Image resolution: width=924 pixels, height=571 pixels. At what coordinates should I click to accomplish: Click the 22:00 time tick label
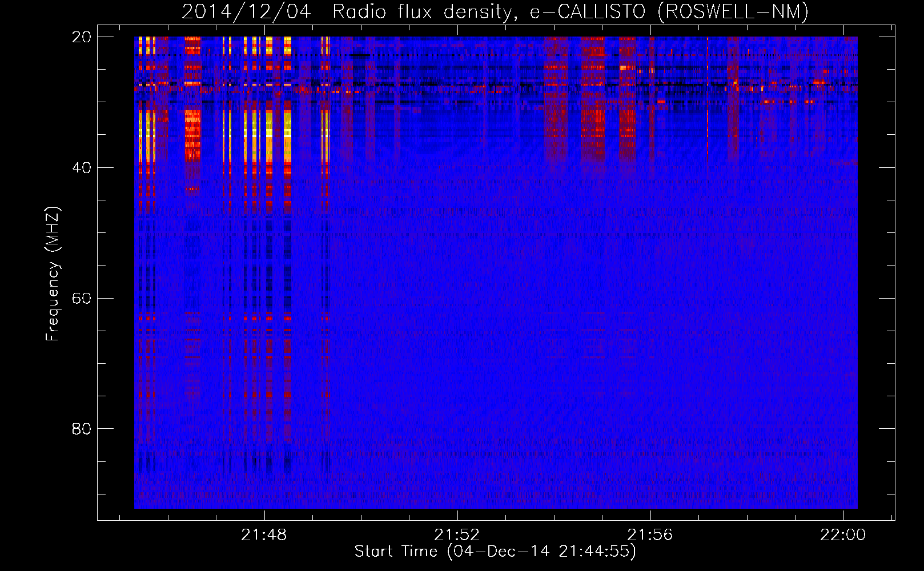pyautogui.click(x=843, y=535)
